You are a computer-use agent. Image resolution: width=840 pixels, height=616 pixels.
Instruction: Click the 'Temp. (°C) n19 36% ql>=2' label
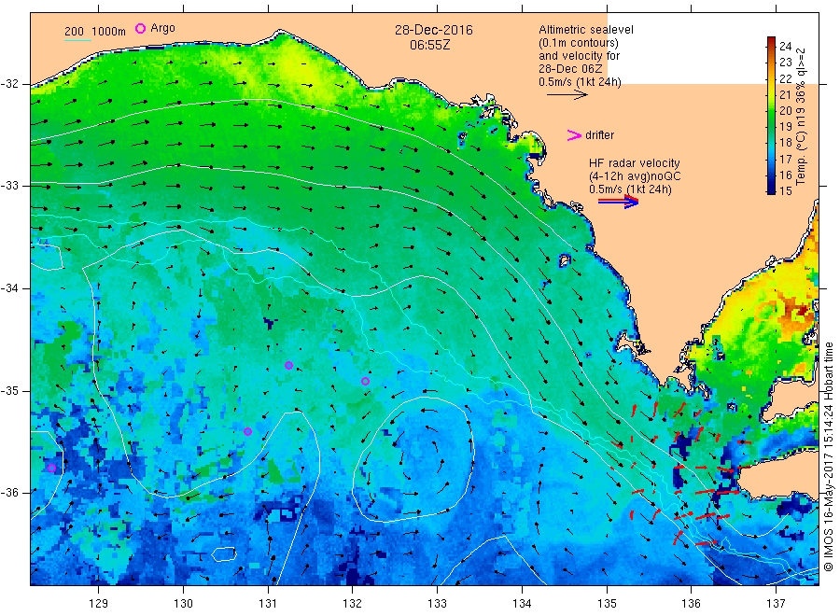(x=801, y=117)
